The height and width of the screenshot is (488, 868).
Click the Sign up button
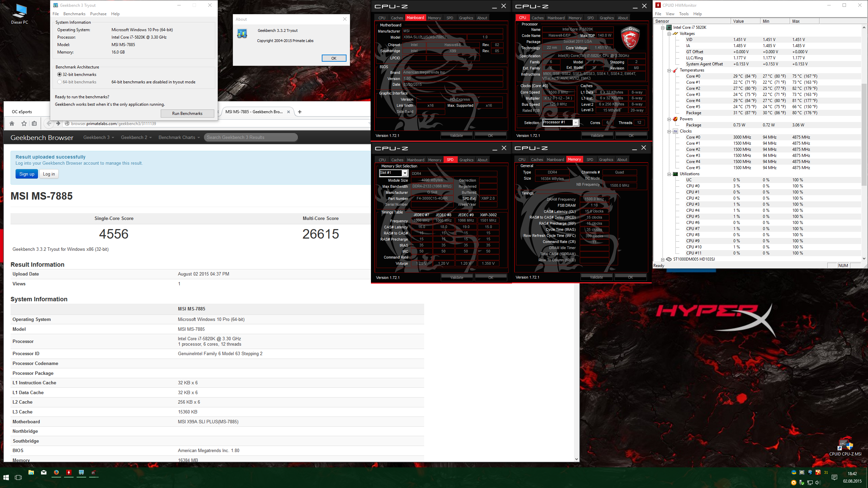pyautogui.click(x=27, y=174)
